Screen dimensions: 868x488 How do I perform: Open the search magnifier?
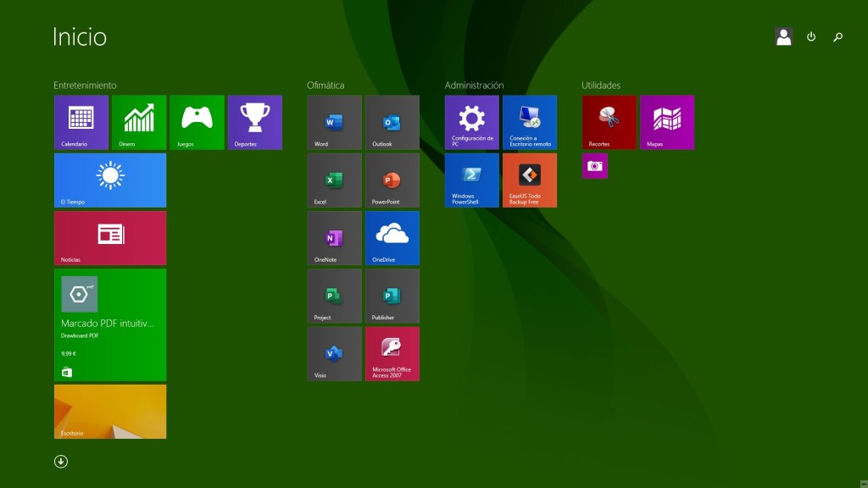coord(837,36)
